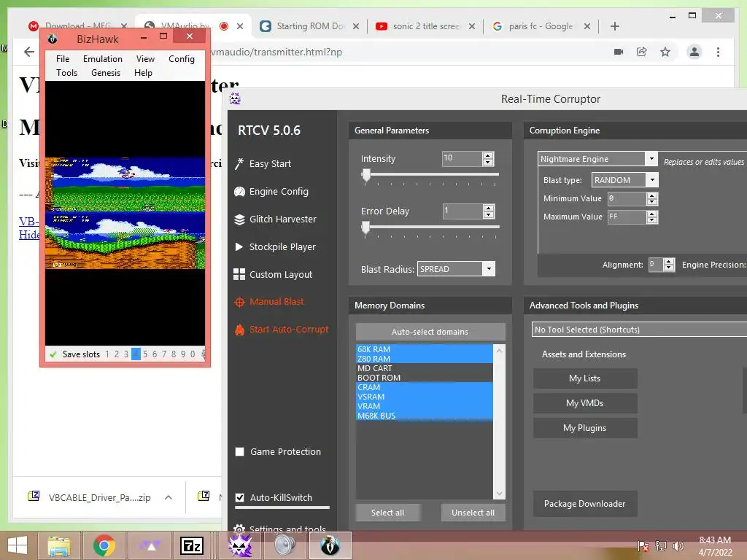Toggle Z80 RAM memory domain
The width and height of the screenshot is (747, 560).
[x=424, y=359]
